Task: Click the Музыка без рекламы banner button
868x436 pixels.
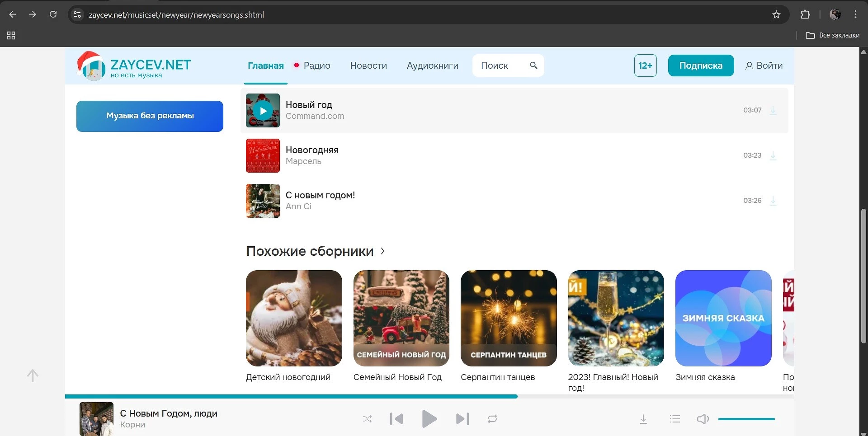Action: point(150,116)
